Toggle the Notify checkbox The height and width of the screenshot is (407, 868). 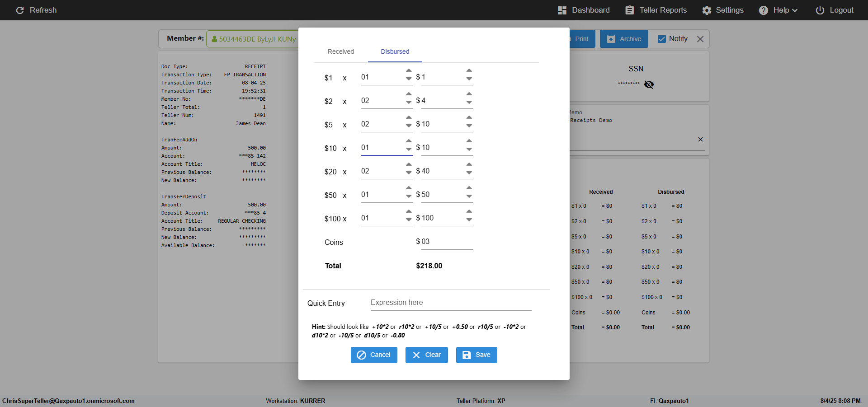click(x=662, y=39)
